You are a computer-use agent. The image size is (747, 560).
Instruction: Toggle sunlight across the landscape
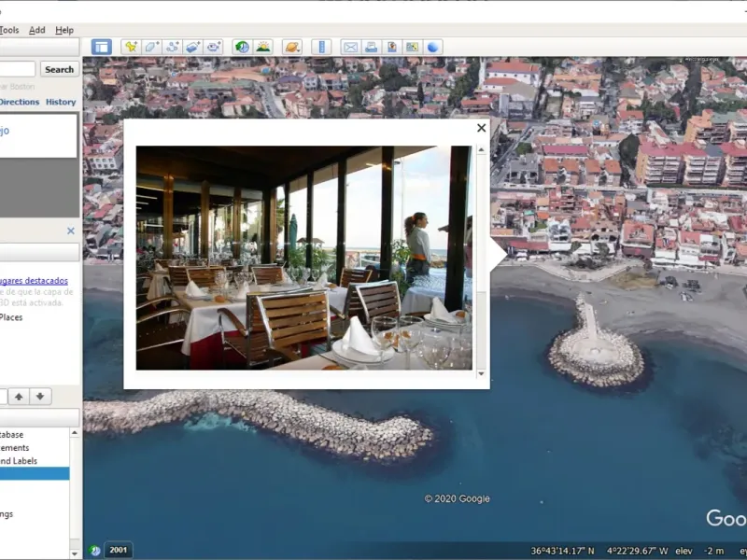(x=263, y=47)
